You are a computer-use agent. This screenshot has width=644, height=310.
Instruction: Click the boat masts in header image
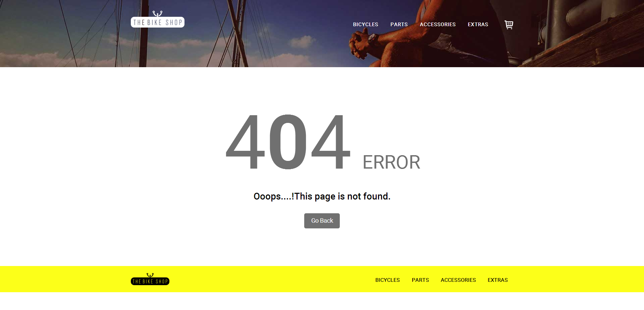point(235,34)
